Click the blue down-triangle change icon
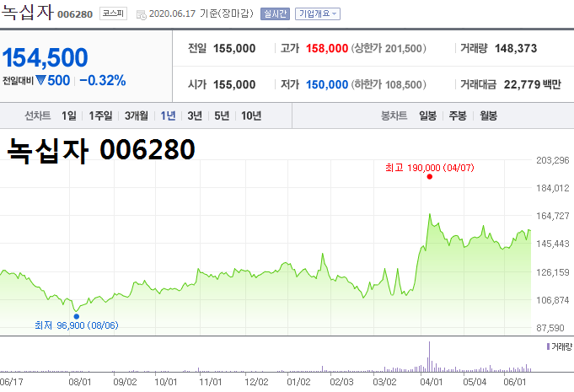This screenshot has height=392, width=574. coord(40,80)
